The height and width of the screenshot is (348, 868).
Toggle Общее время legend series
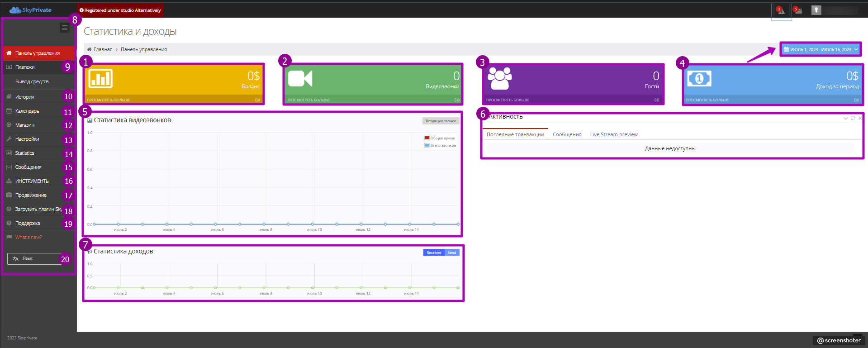pos(427,138)
